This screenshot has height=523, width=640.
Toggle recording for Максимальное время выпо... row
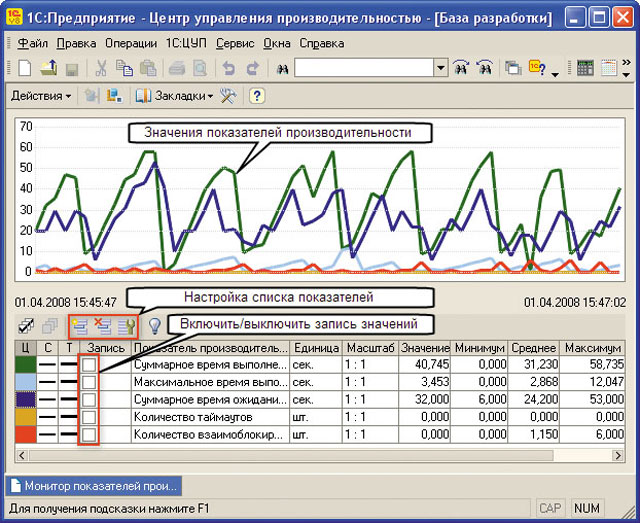(x=89, y=382)
